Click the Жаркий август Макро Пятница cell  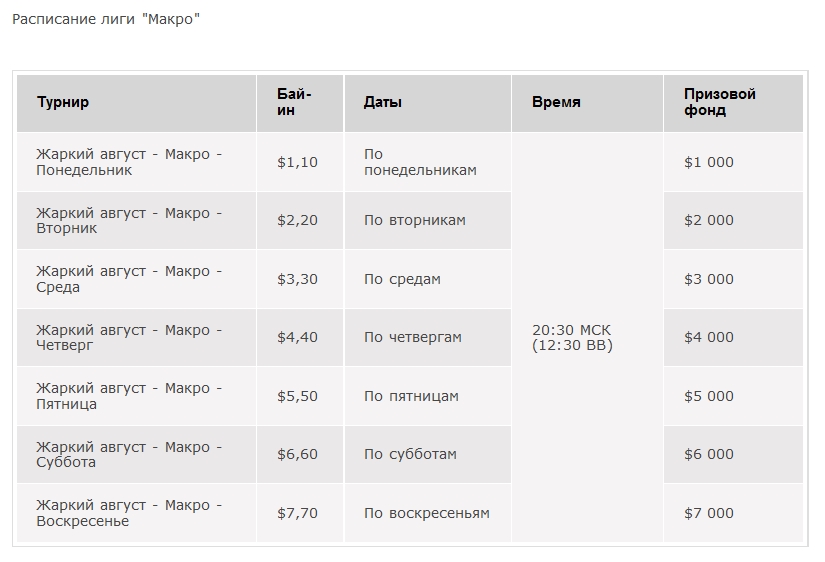tap(136, 396)
